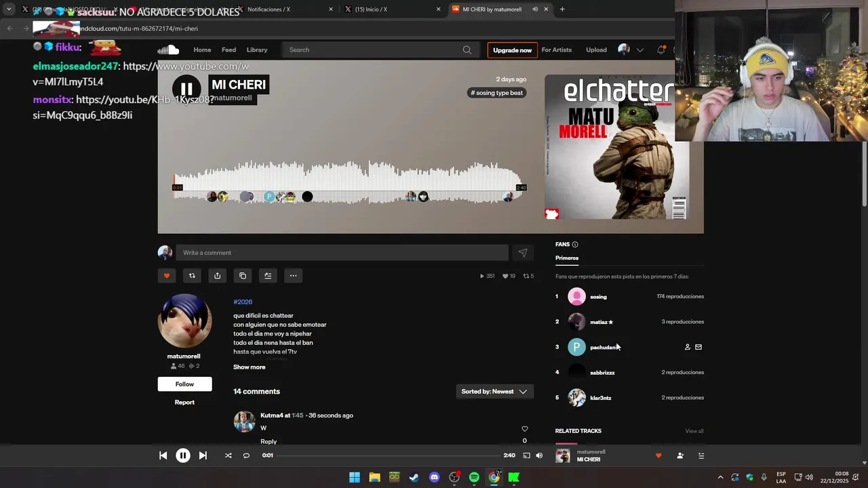Screen dimensions: 868x488
Task: Open the #2026 hashtag link
Action: 243,302
